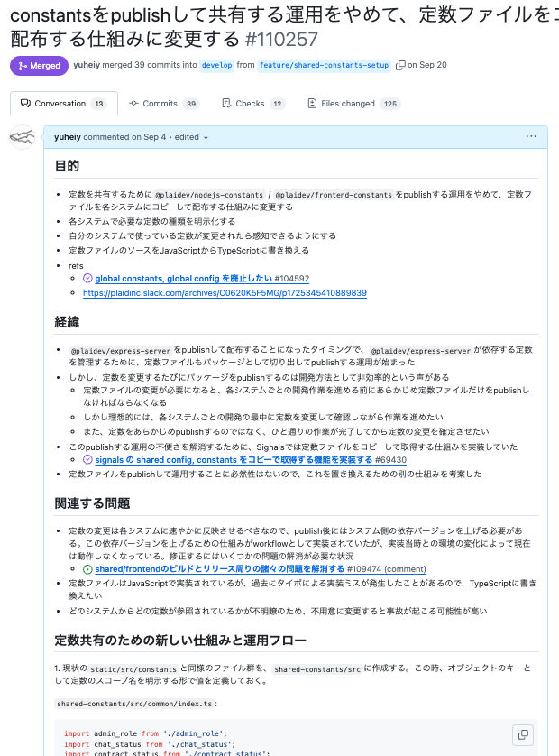Screen dimensions: 559x756
Task: Click the import chat_status code line
Action: (x=150, y=744)
